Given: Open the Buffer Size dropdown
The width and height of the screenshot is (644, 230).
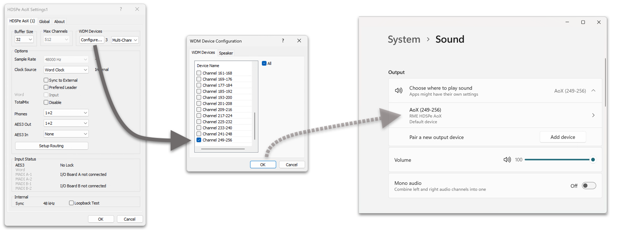Looking at the screenshot, I should (x=24, y=39).
